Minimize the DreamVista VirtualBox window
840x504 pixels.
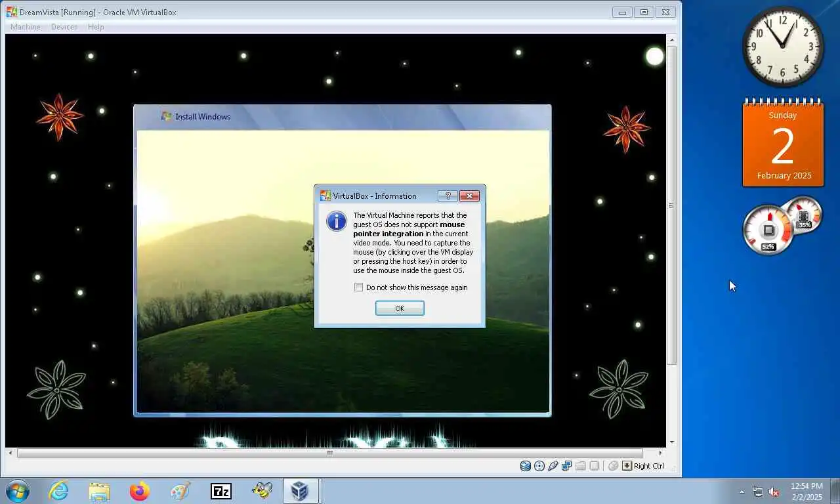622,12
